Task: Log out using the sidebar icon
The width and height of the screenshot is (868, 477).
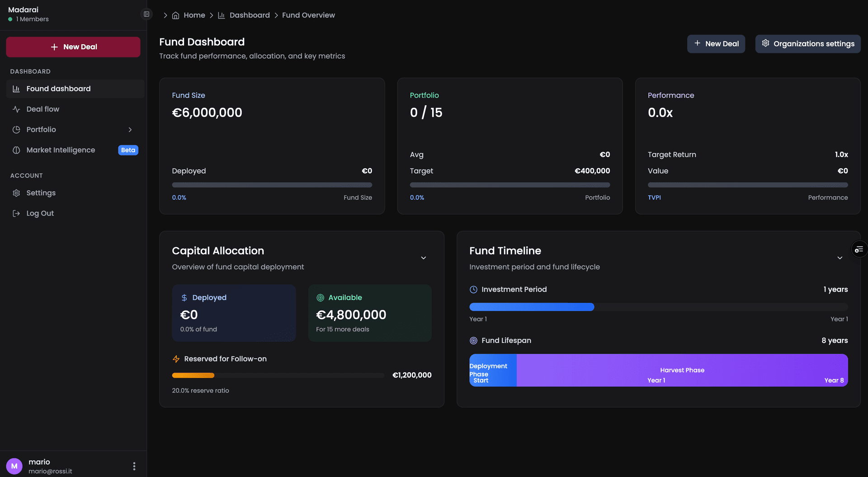Action: [16, 213]
